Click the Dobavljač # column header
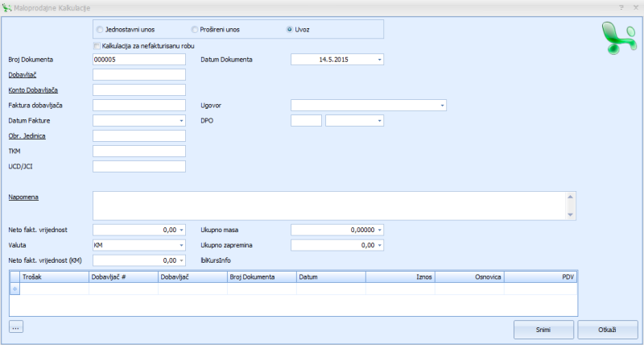Screen dimensions: 644x345 (123, 277)
